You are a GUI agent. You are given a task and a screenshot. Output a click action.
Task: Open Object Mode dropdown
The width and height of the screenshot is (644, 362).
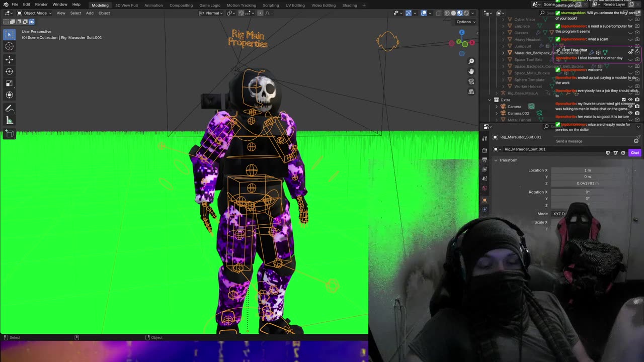(35, 13)
